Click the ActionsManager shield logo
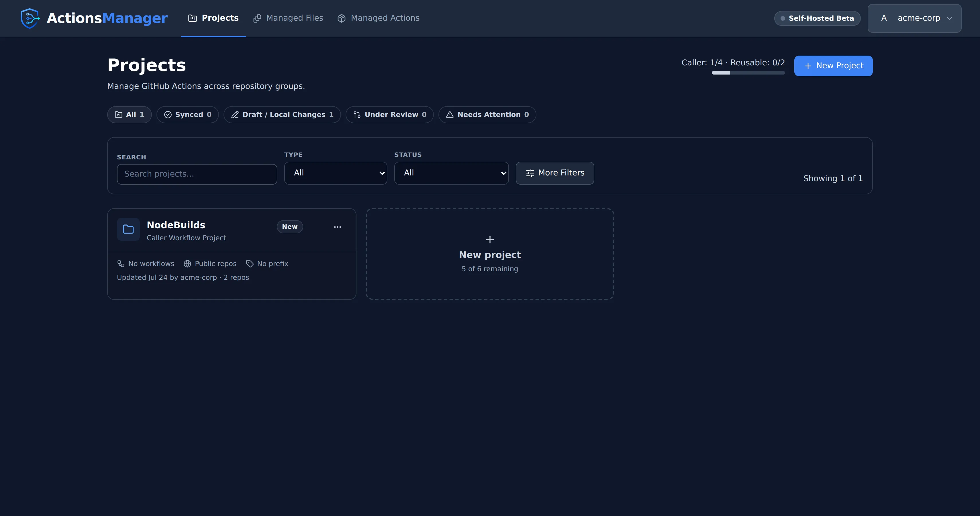Viewport: 980px width, 516px height. coord(30,18)
